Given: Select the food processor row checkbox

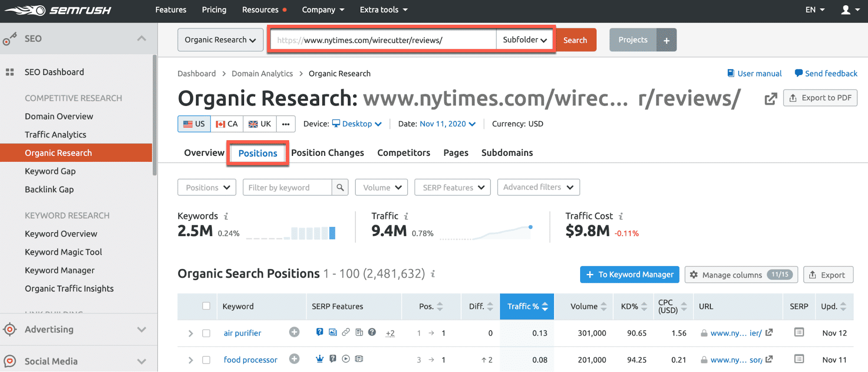Looking at the screenshot, I should (x=206, y=360).
